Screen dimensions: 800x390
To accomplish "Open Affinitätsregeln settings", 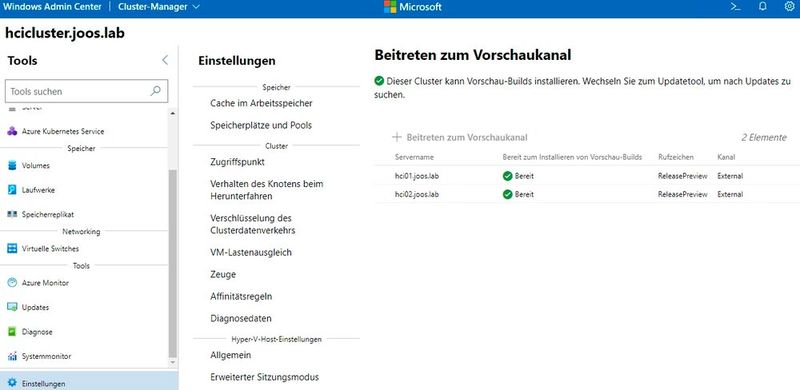I will 241,296.
